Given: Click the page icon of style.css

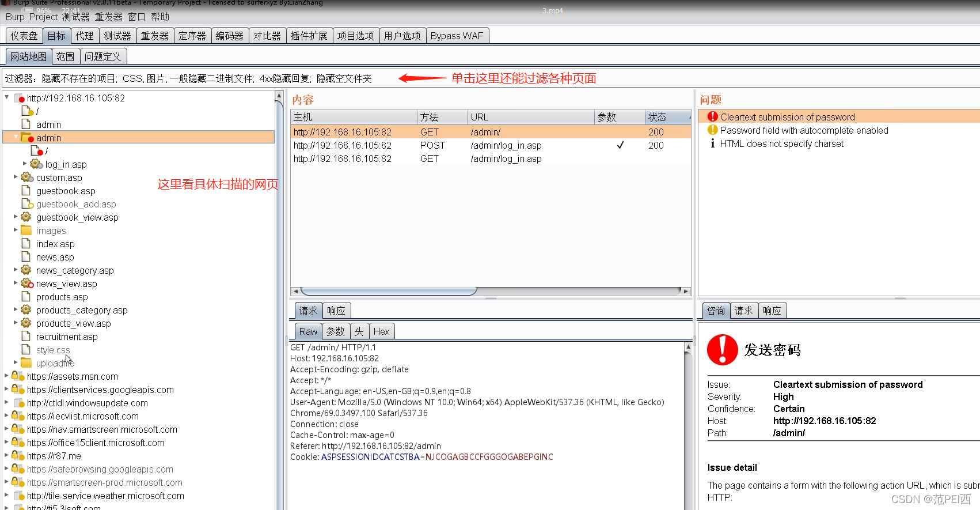Looking at the screenshot, I should point(26,349).
